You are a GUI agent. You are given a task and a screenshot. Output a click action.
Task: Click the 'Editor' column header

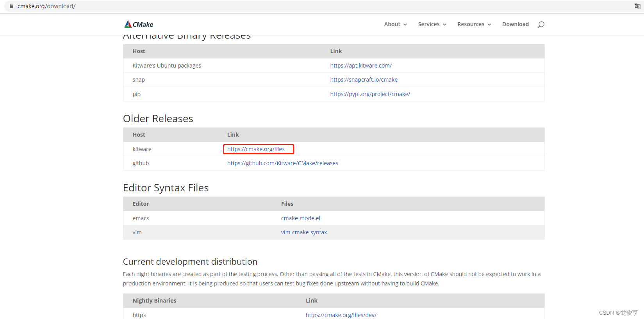coord(141,204)
